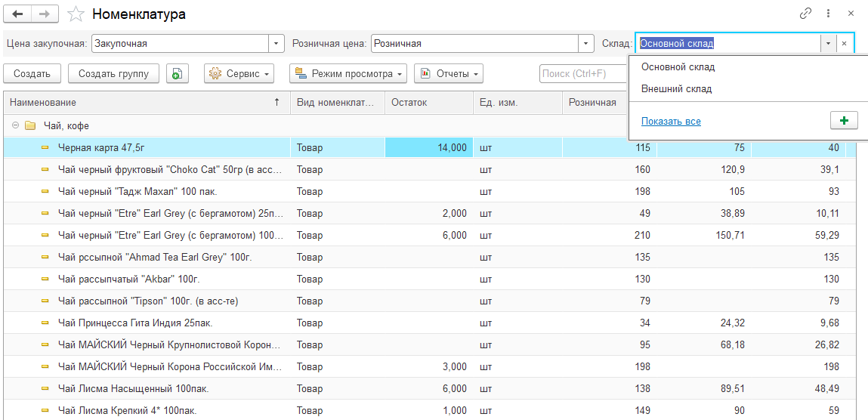868x420 pixels.
Task: Open the Сервис dropdown menu
Action: pyautogui.click(x=239, y=73)
